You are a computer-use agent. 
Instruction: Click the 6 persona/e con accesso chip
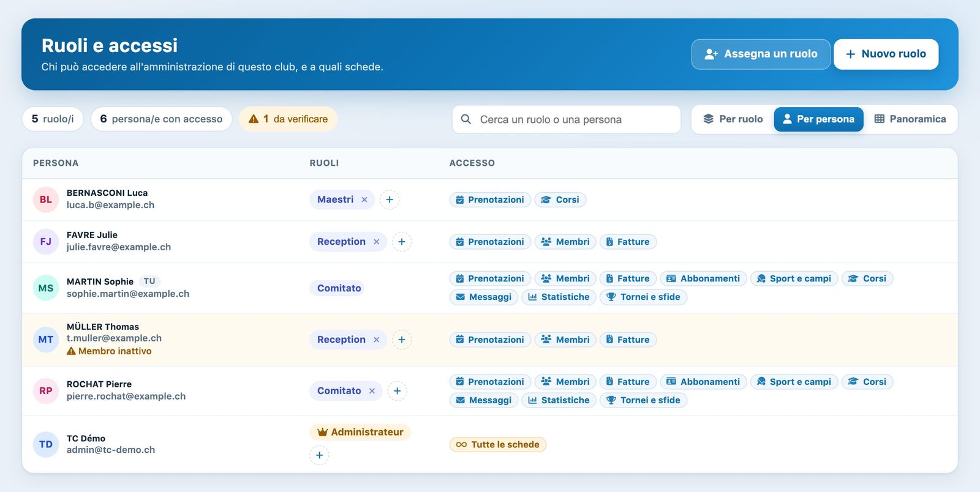(162, 119)
